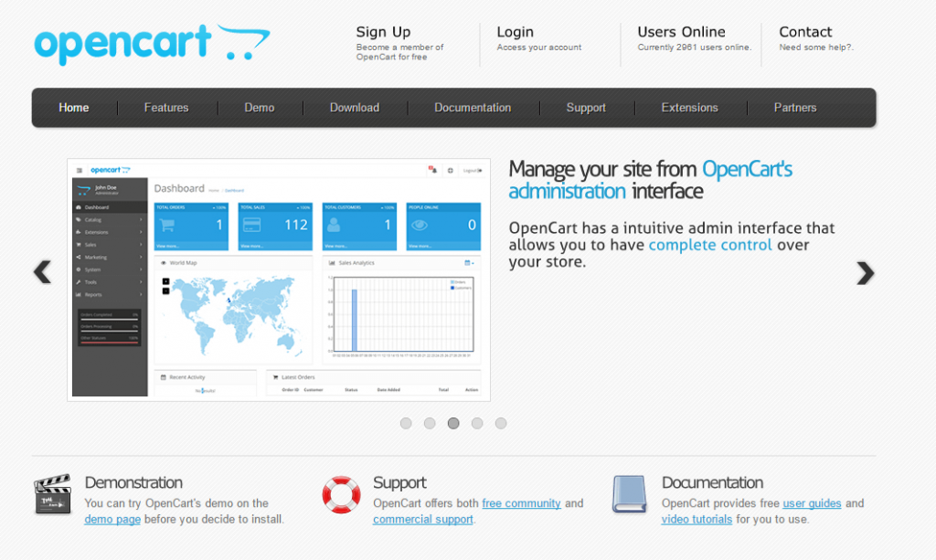936x560 pixels.
Task: Click the admin dashboard screenshot
Action: point(279,280)
